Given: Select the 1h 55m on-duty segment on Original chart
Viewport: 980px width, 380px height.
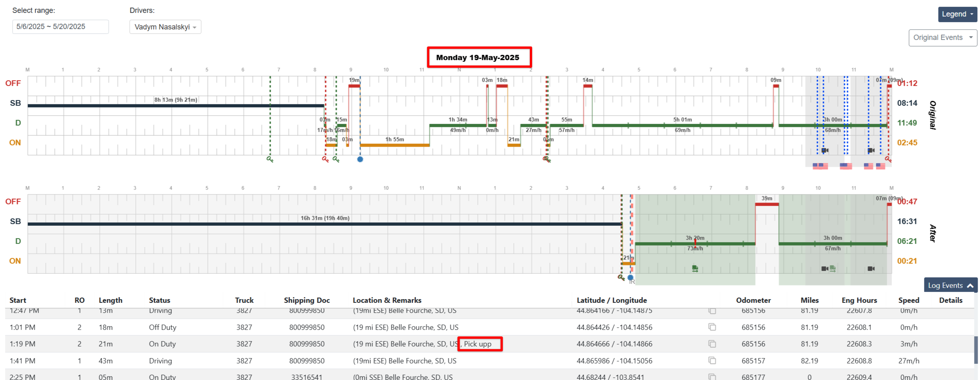Looking at the screenshot, I should pyautogui.click(x=395, y=145).
